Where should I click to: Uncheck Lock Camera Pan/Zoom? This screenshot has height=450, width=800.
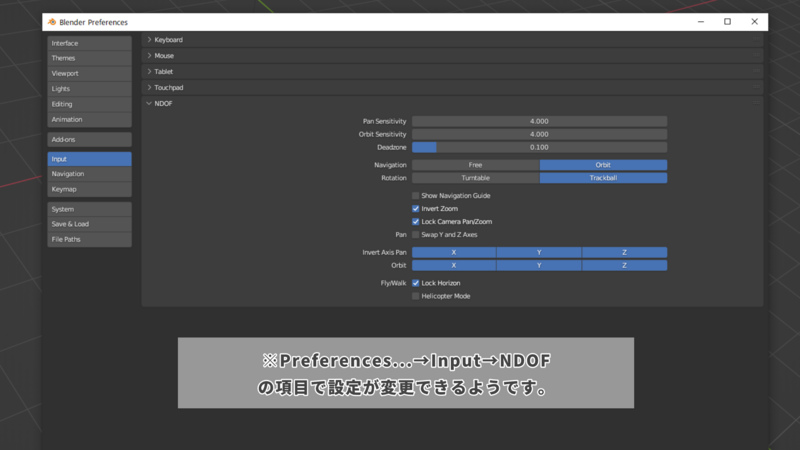click(416, 222)
